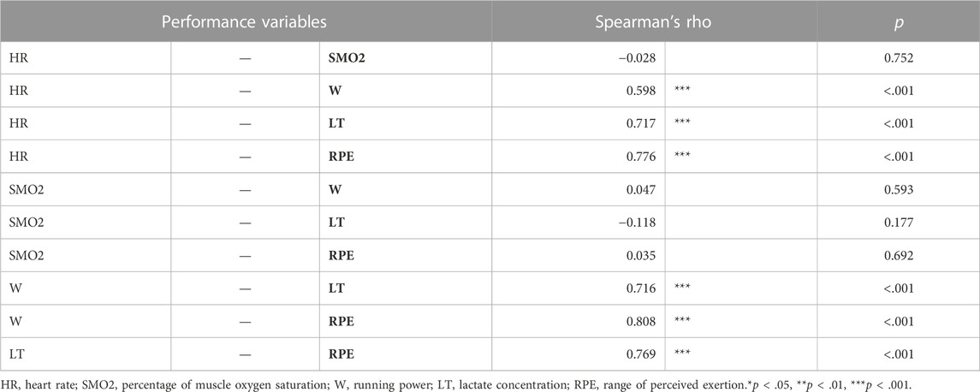980x392 pixels.
Task: Select the −0.118 rho value
Action: coord(638,223)
